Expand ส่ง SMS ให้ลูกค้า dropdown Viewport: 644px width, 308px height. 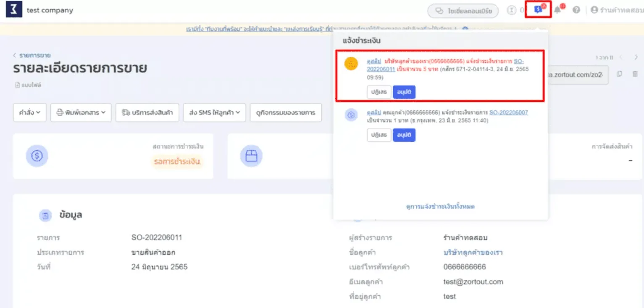[214, 113]
